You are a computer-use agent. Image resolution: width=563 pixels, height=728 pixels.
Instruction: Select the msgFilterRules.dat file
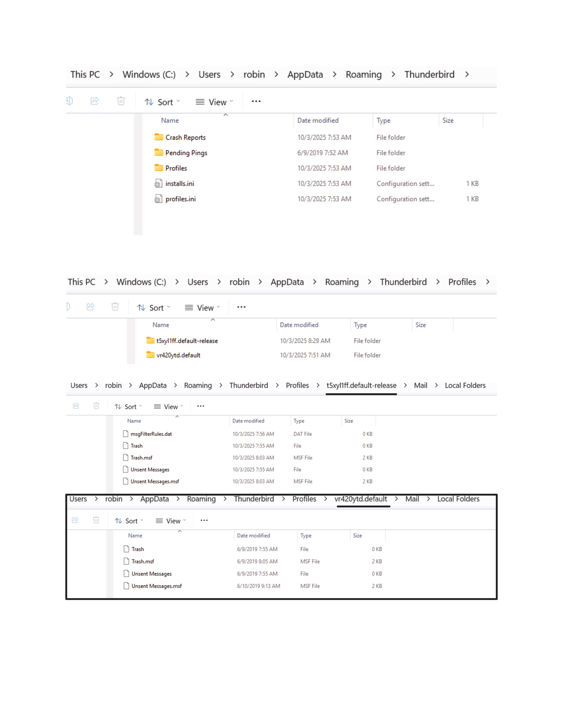pos(151,434)
